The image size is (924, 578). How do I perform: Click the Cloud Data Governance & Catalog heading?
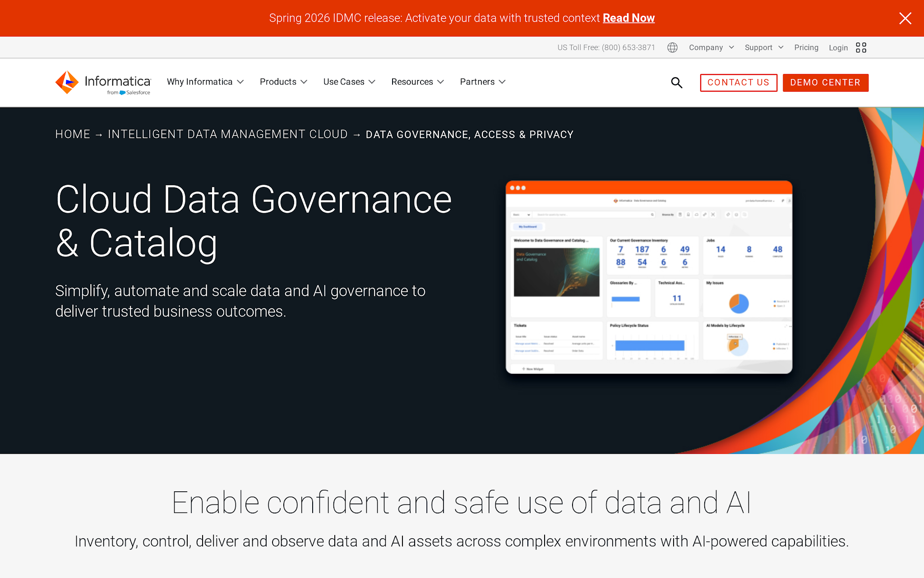[x=254, y=221]
